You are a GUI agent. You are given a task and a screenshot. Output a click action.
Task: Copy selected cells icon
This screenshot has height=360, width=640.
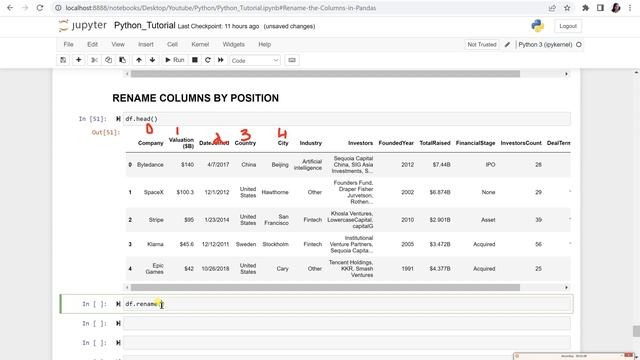coord(108,60)
